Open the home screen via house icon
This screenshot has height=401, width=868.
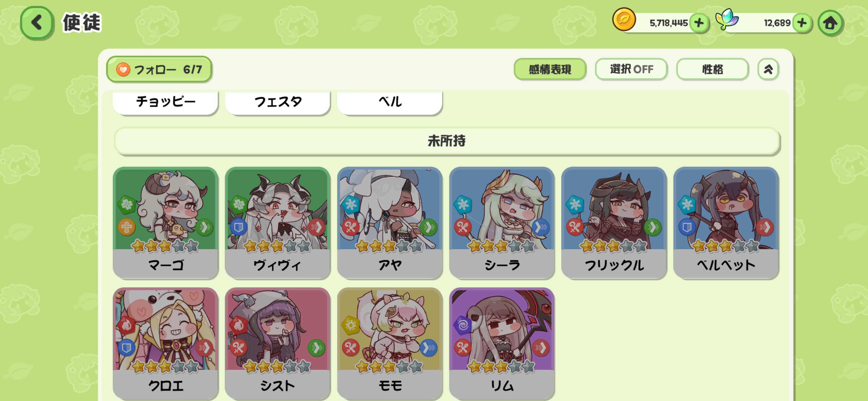(x=830, y=23)
